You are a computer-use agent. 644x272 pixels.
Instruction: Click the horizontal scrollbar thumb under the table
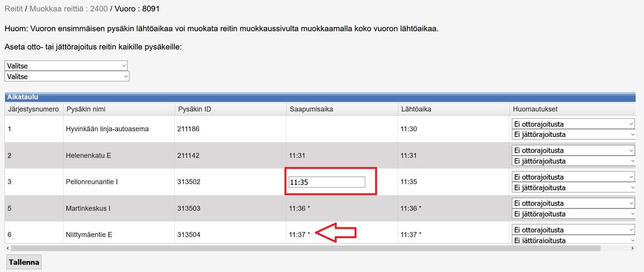[306, 248]
